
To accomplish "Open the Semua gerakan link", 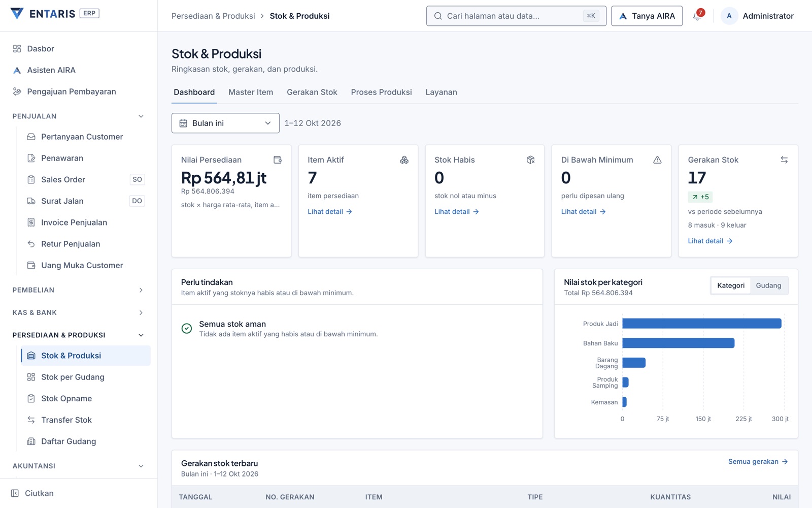I will point(758,462).
